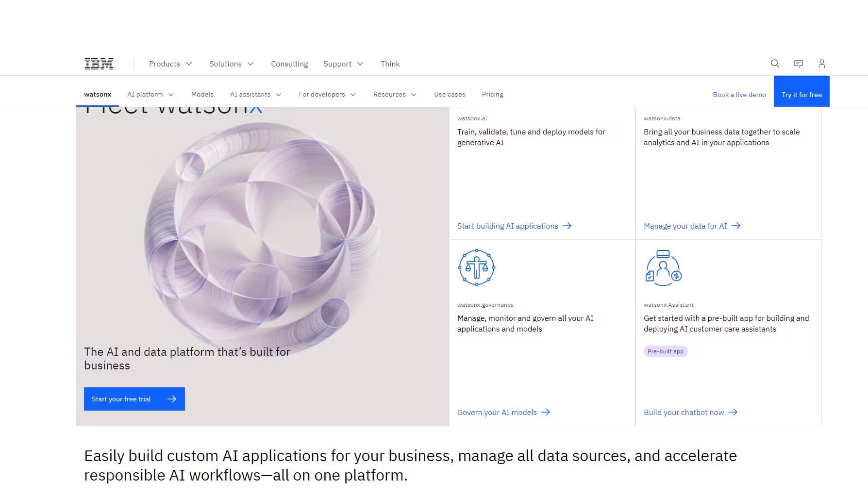868x498 pixels.
Task: Click 'Easily build custom AI applications' heading
Action: pos(410,465)
